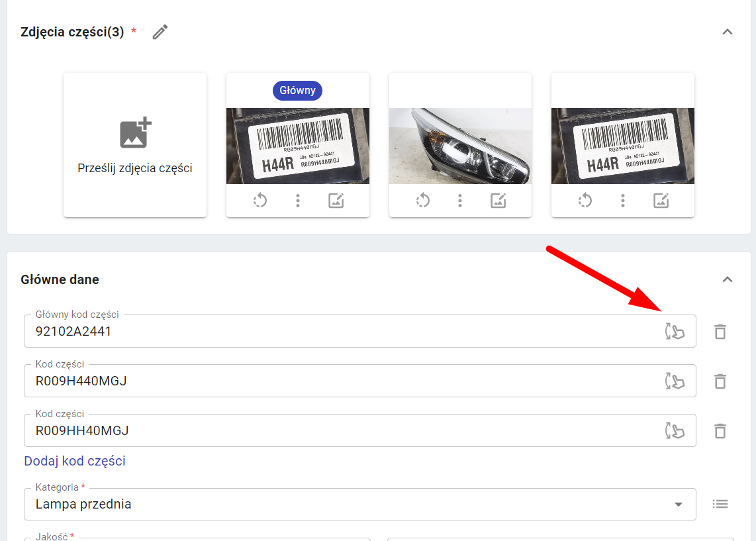Edit the last label photo
The image size is (756, 541).
pyautogui.click(x=661, y=200)
